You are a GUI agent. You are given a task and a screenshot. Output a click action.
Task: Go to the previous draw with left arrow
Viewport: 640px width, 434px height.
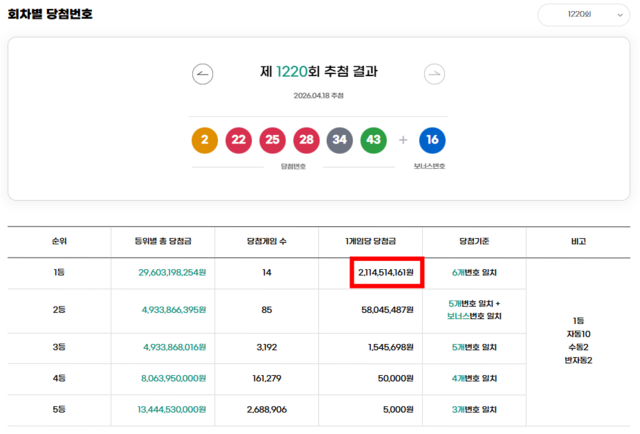(x=203, y=73)
